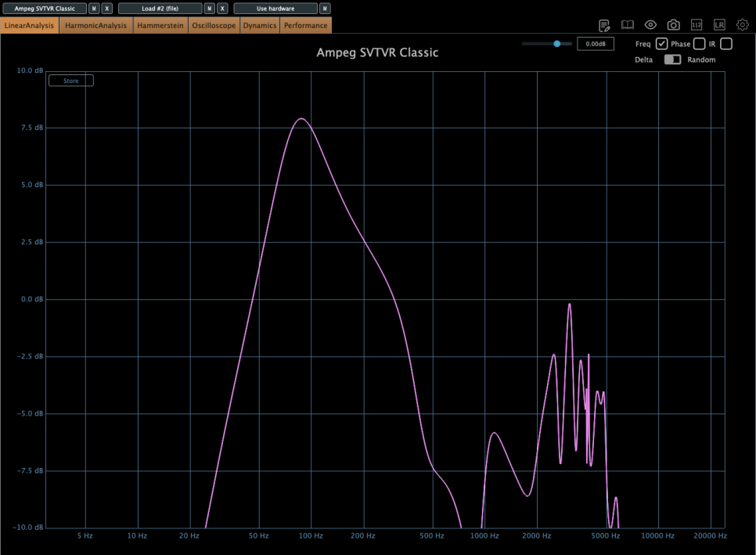Click the Ampeg SVTVR Classic graph title
Screen dimensions: 756x555
(x=377, y=52)
